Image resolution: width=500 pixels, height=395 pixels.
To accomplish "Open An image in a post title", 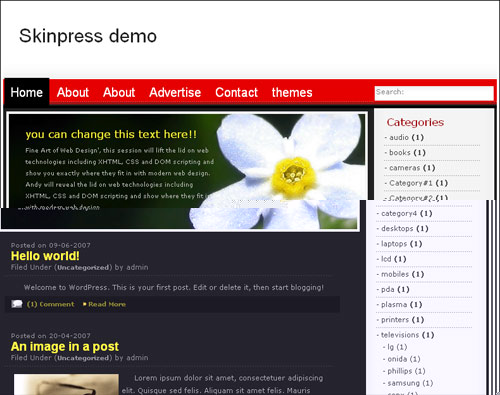I will [65, 347].
